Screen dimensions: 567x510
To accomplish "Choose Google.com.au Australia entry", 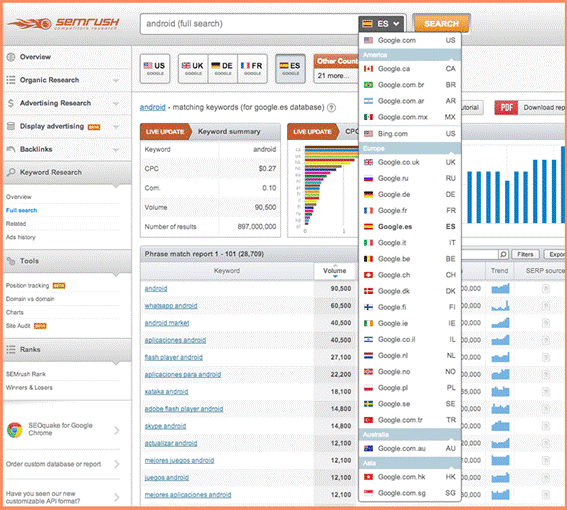I will click(x=410, y=449).
